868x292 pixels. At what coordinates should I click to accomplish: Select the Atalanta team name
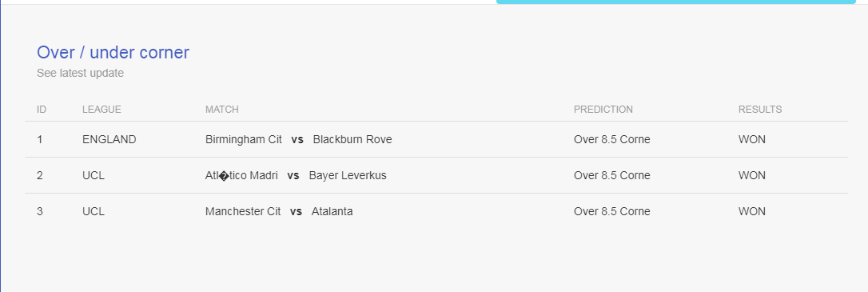[332, 212]
